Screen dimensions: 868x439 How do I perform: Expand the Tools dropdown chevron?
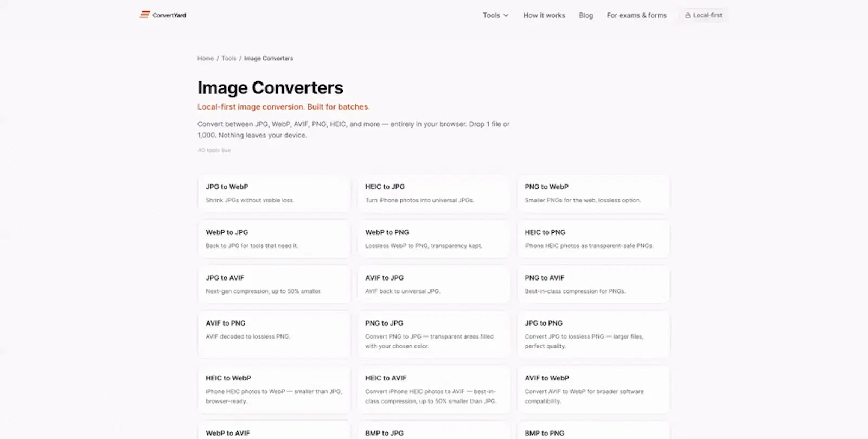click(x=506, y=16)
